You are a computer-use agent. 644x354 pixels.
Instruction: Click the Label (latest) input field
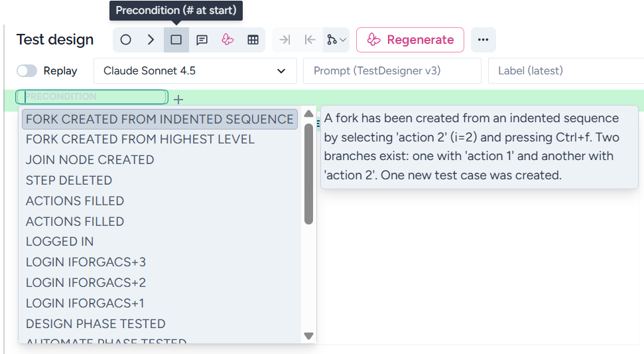[565, 70]
